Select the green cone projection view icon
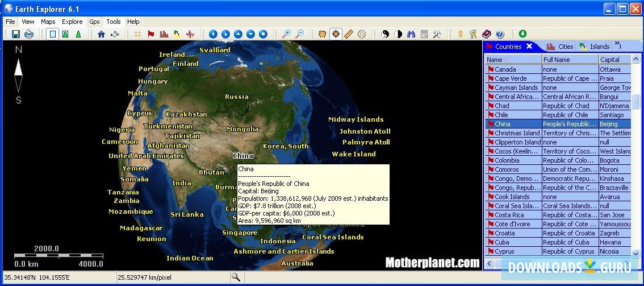Screen dimensions: 644x286 78,34
